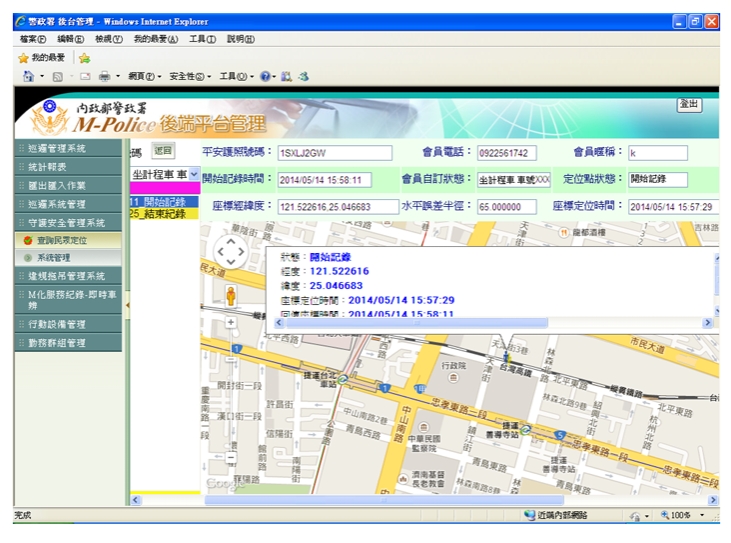Click the 濟南基督長老教會 church icon on map

click(x=403, y=479)
